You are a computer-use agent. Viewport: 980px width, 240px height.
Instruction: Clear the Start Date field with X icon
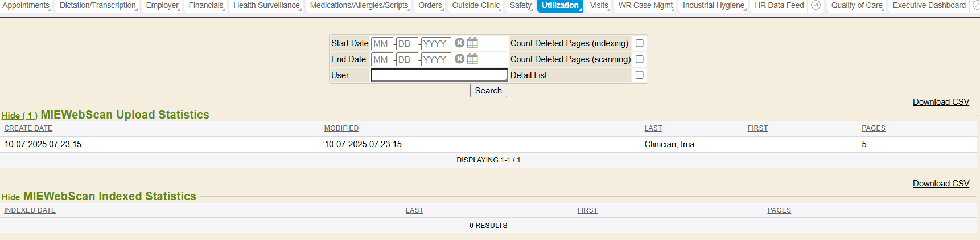(x=459, y=43)
